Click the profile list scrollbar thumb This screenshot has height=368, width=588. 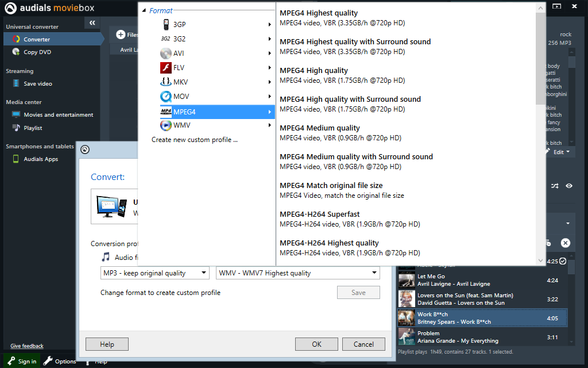pos(540,58)
